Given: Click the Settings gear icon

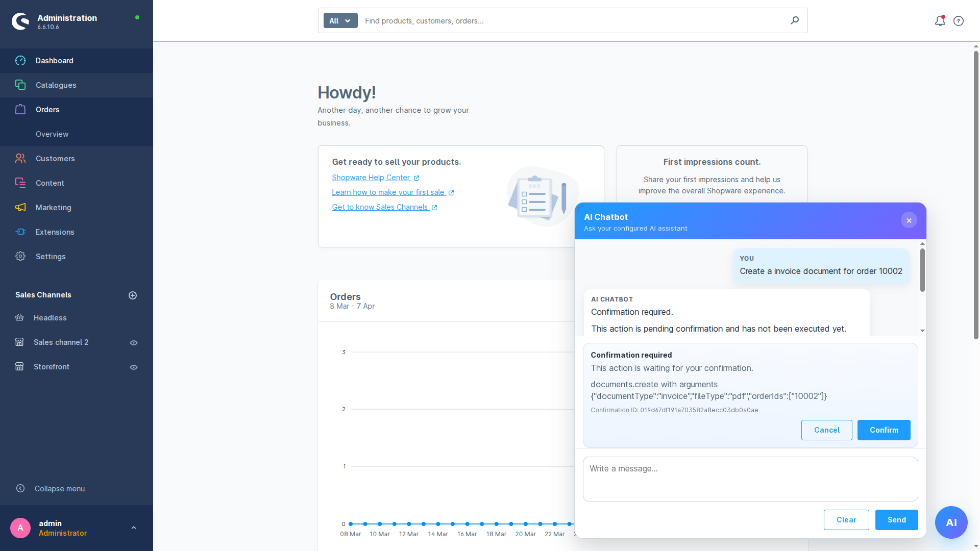Looking at the screenshot, I should 20,257.
